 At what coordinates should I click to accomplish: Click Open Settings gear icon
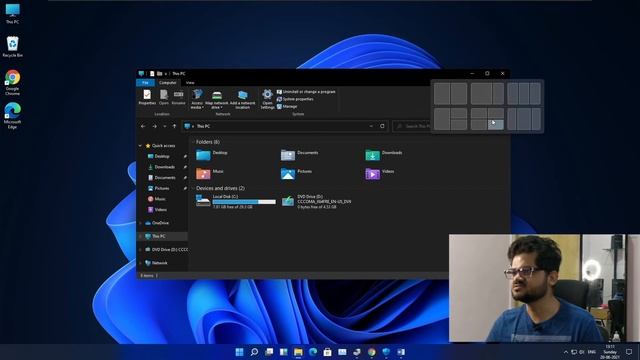(267, 99)
